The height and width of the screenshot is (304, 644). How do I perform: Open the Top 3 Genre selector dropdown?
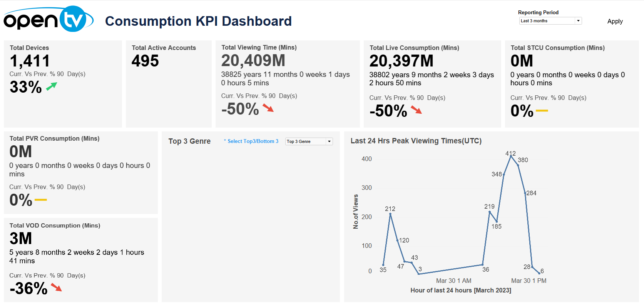[309, 141]
